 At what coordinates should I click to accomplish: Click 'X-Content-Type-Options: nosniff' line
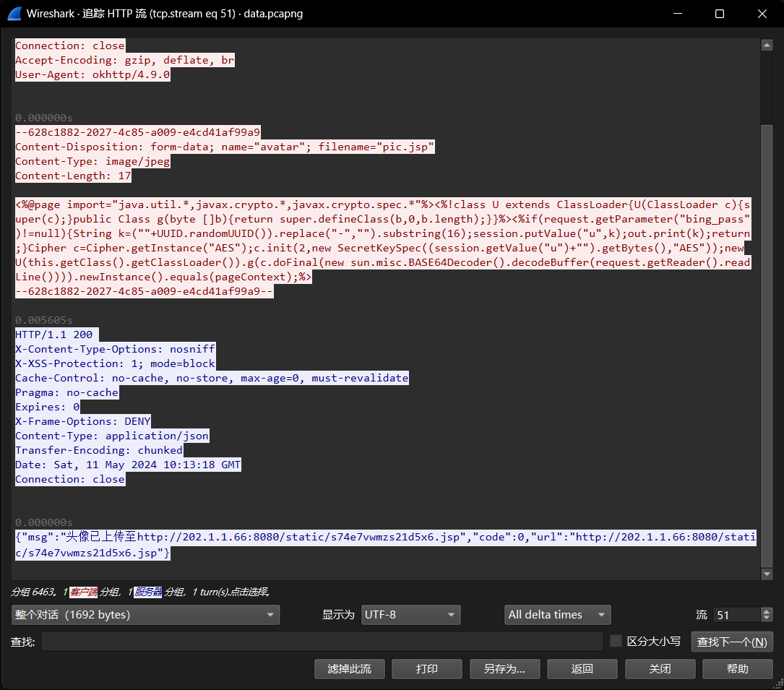point(115,349)
